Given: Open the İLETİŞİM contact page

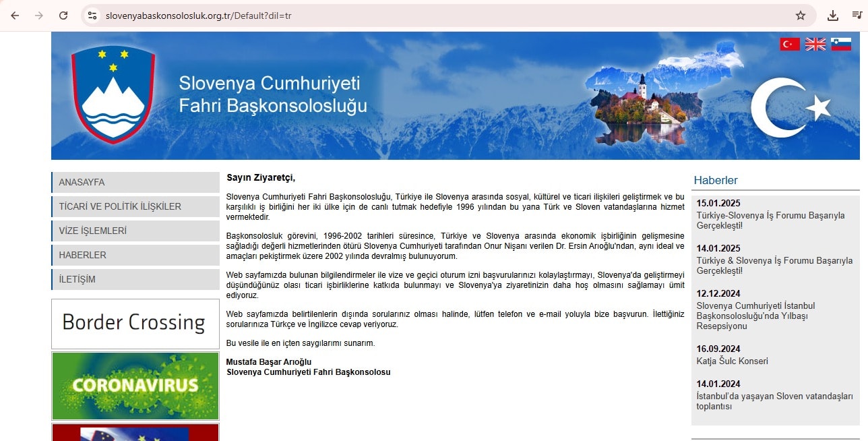Looking at the screenshot, I should 135,279.
